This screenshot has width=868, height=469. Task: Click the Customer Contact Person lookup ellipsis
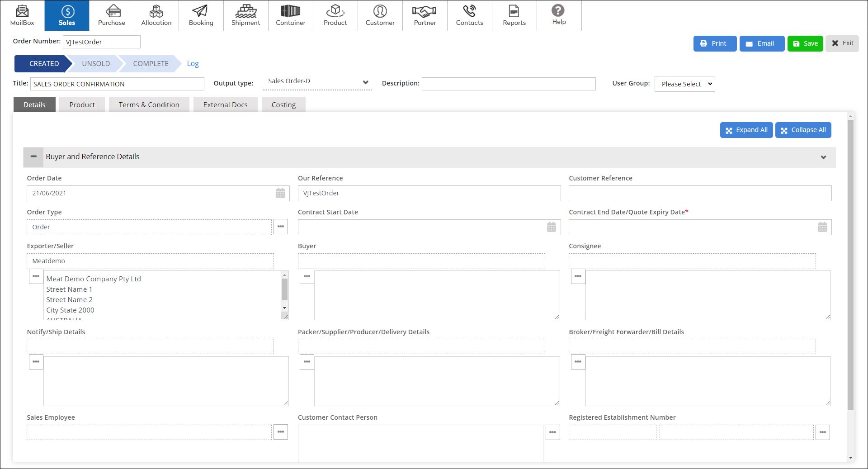[x=552, y=432]
